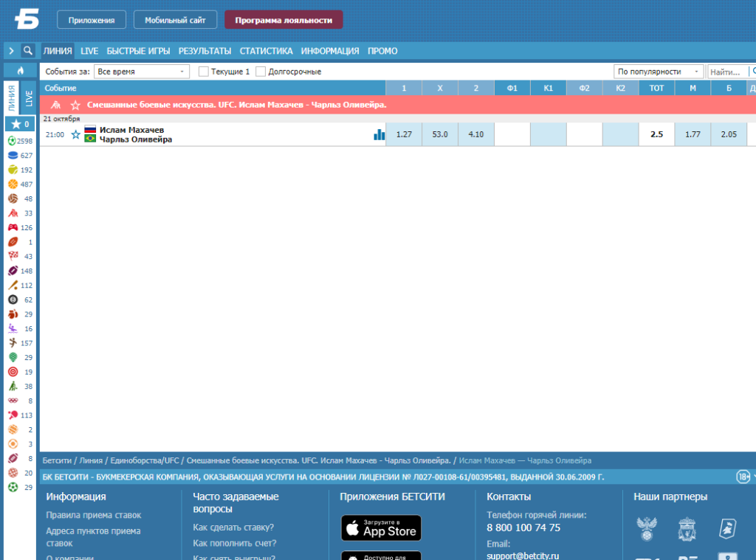756x560 pixels.
Task: Click breadcrumb link Единоборства/UFC
Action: (145, 460)
